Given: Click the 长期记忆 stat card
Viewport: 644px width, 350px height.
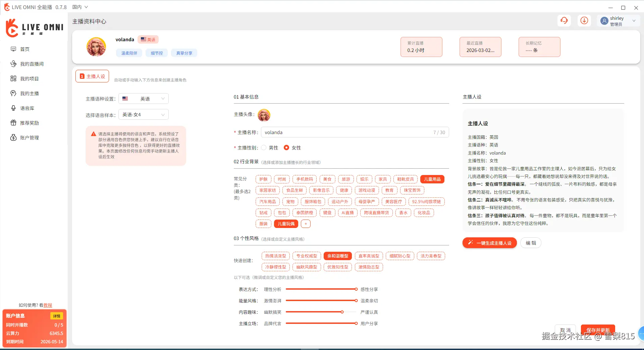Looking at the screenshot, I should pos(539,47).
